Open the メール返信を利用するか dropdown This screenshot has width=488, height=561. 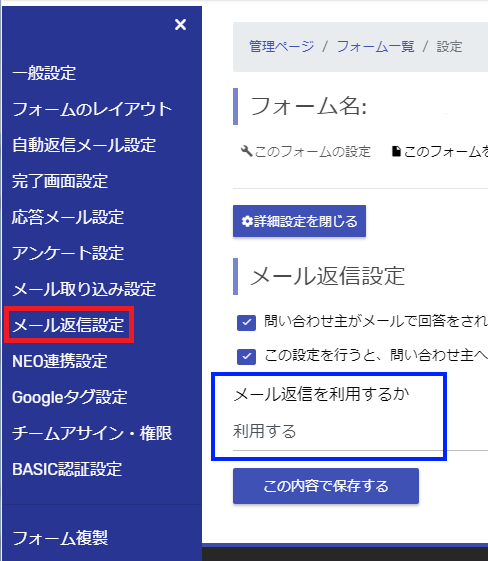pos(360,431)
